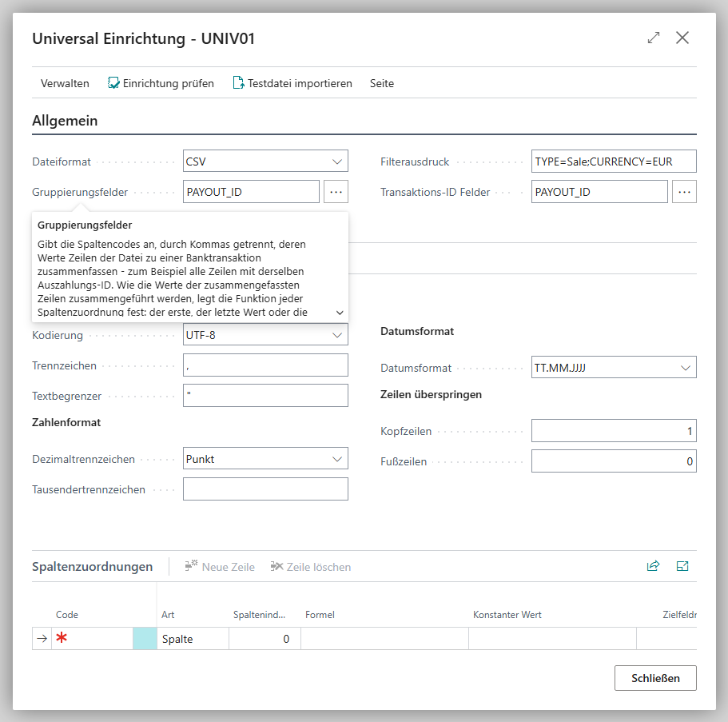
Task: Click the Allgemein section heading
Action: (65, 120)
